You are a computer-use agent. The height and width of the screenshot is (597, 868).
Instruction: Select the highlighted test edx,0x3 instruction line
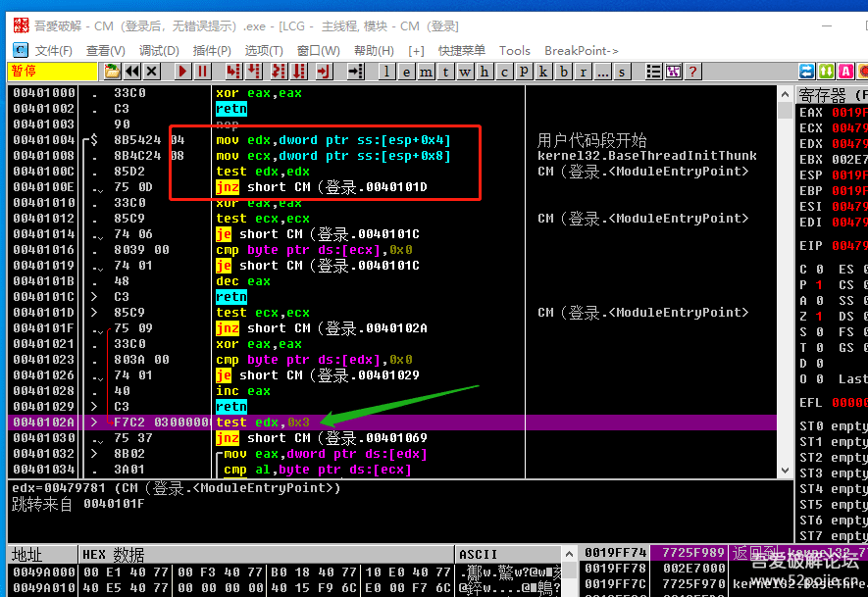(262, 423)
